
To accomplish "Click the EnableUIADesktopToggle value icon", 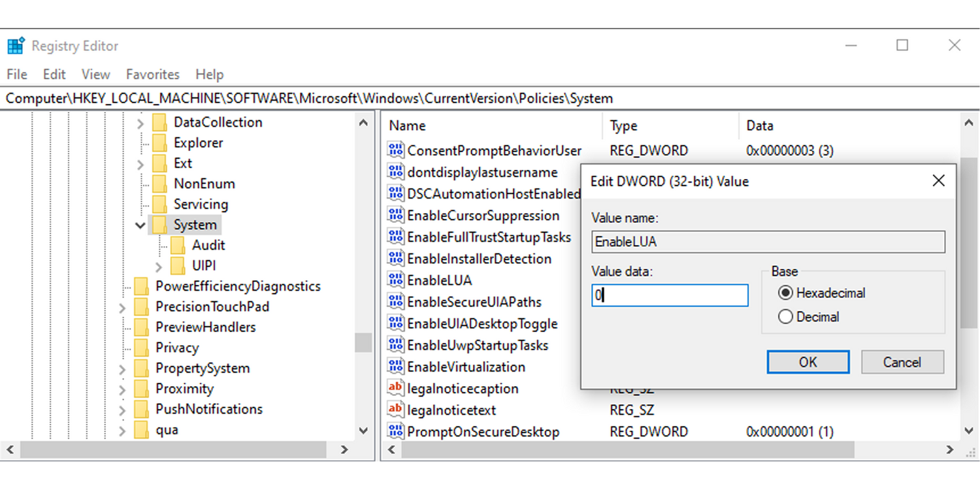I will coord(396,323).
